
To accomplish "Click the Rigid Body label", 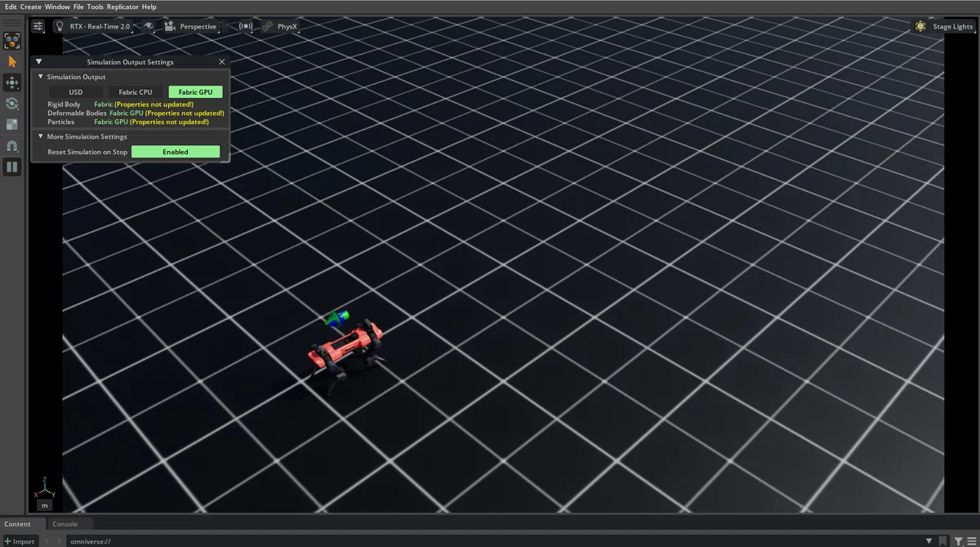I will 64,105.
